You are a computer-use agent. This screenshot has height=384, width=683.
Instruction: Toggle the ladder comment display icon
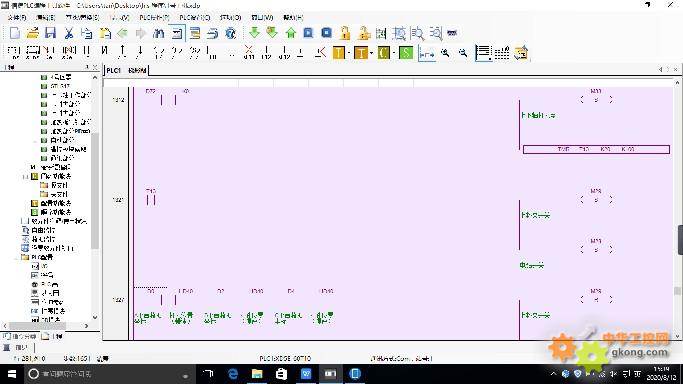[x=483, y=53]
